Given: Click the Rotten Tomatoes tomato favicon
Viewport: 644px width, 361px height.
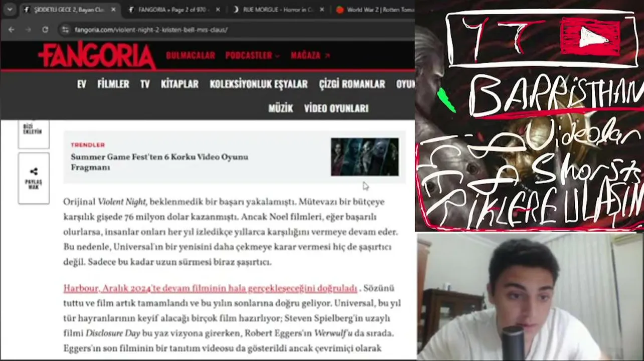Looking at the screenshot, I should click(340, 10).
